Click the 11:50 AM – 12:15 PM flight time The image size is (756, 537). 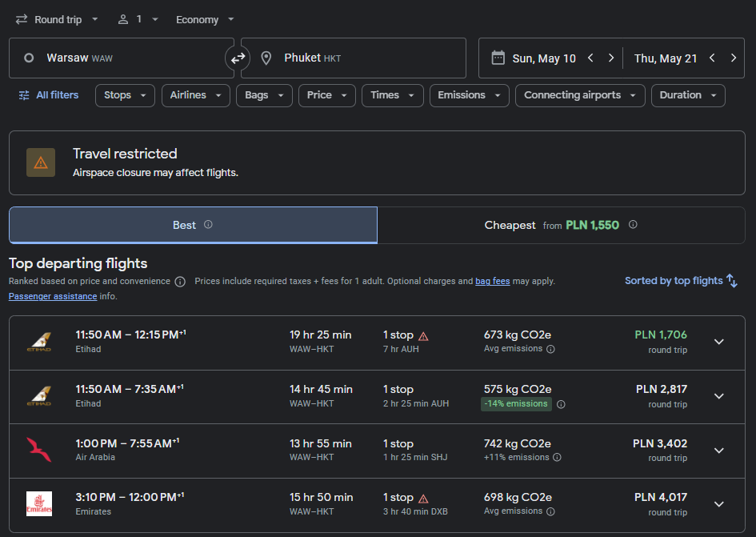pos(130,335)
